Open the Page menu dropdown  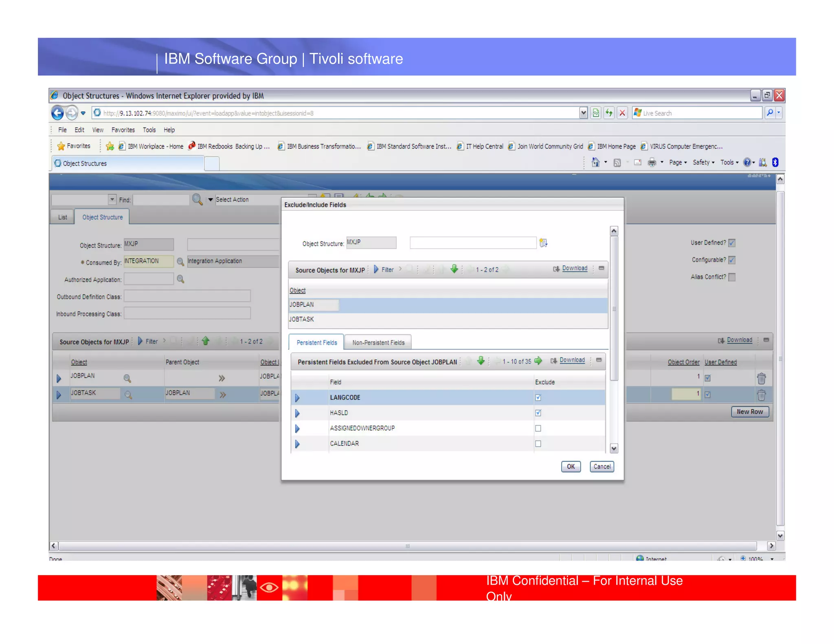[x=678, y=162]
